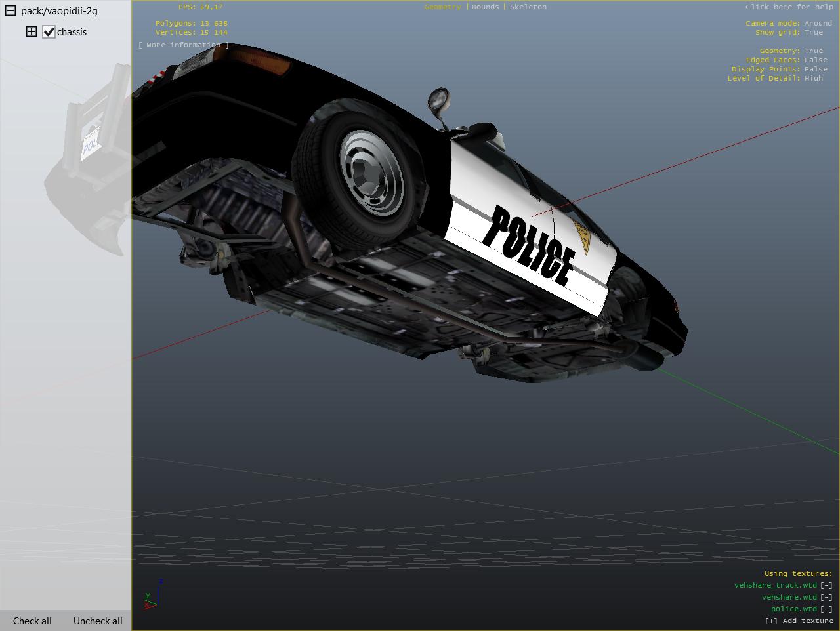Change the Level of Detail High value
Screen dimensions: 840x631
[x=813, y=78]
